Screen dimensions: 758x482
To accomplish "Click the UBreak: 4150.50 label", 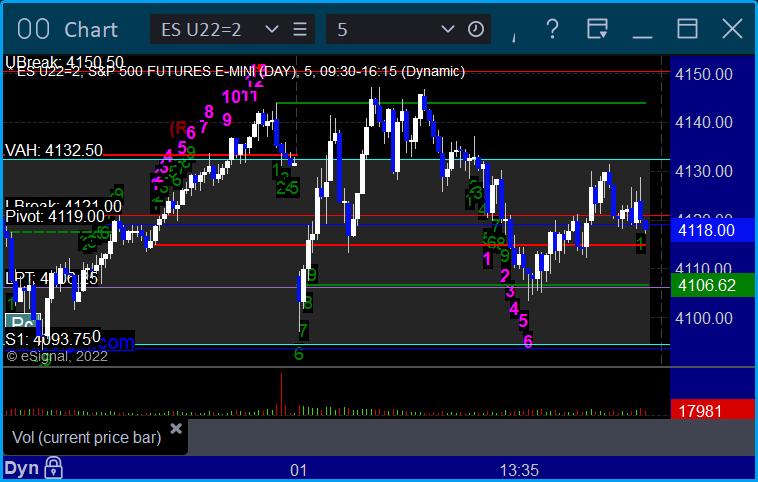I will tap(65, 62).
